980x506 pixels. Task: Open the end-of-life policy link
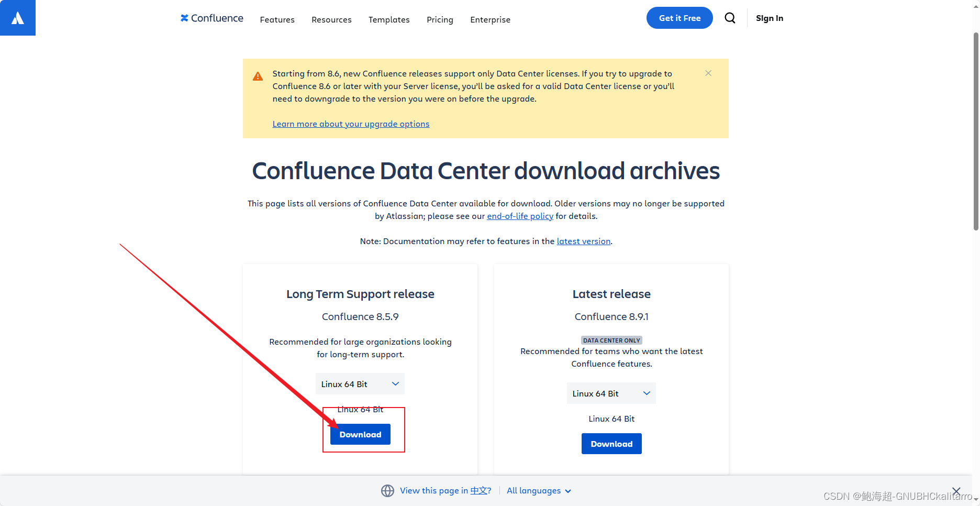tap(520, 216)
